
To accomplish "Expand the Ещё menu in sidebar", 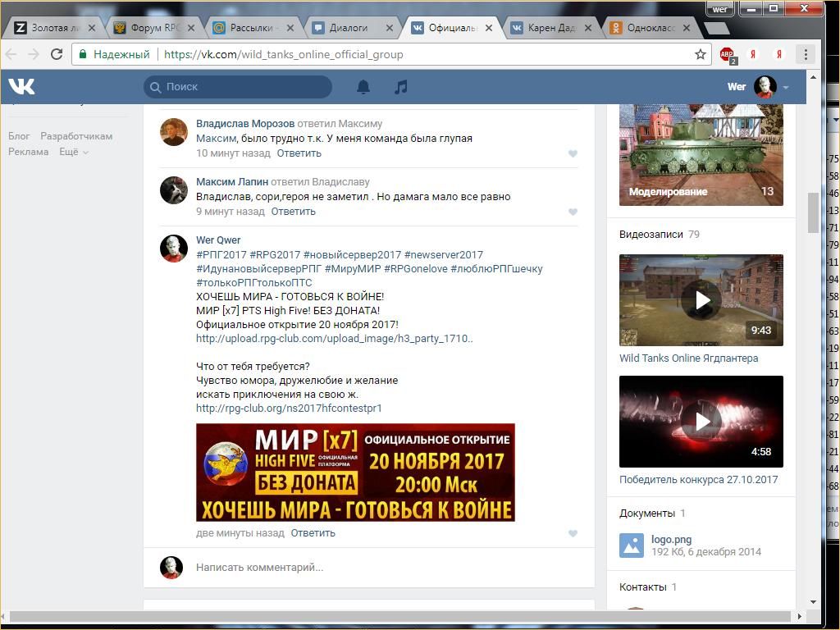I will pos(73,152).
